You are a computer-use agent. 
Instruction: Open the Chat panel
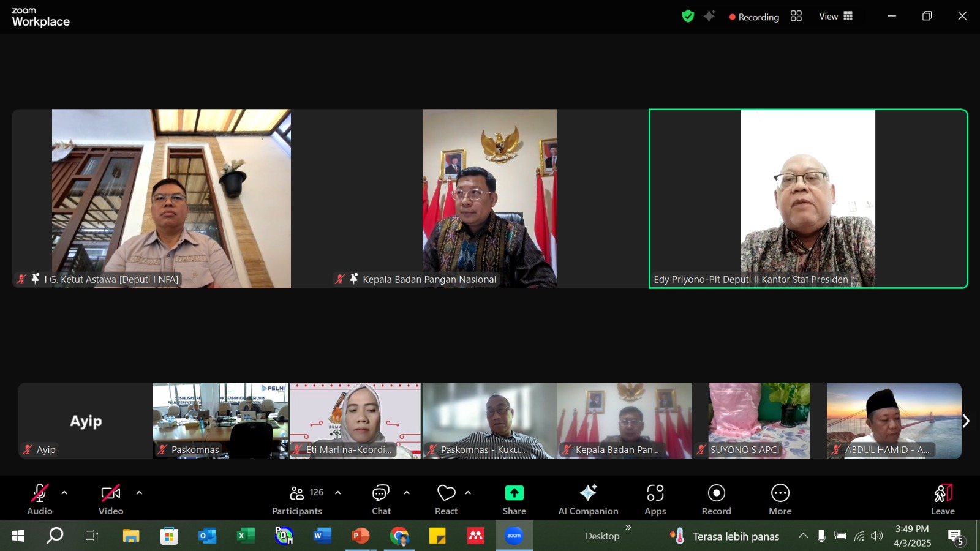[x=381, y=499]
